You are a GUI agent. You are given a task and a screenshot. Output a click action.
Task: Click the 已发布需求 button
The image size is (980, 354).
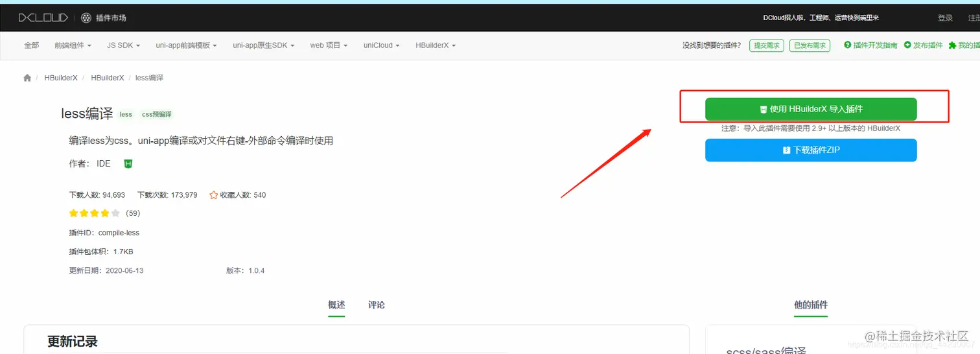coord(810,45)
